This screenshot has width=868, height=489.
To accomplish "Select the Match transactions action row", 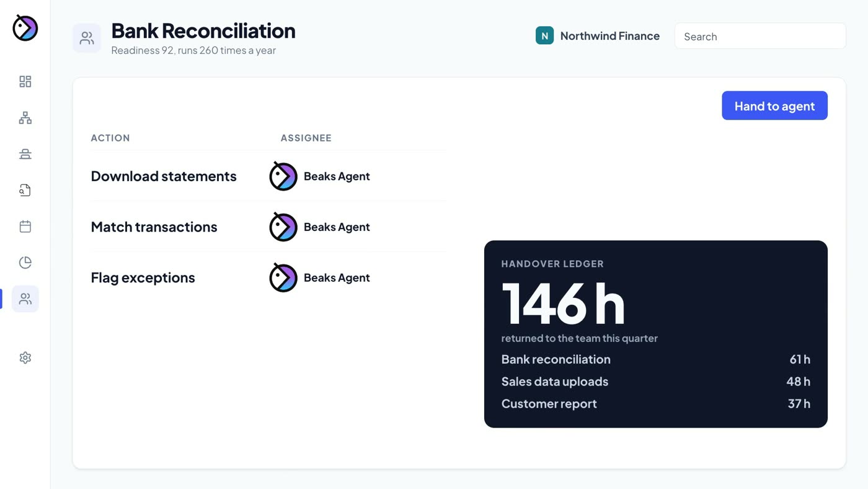I will point(268,227).
